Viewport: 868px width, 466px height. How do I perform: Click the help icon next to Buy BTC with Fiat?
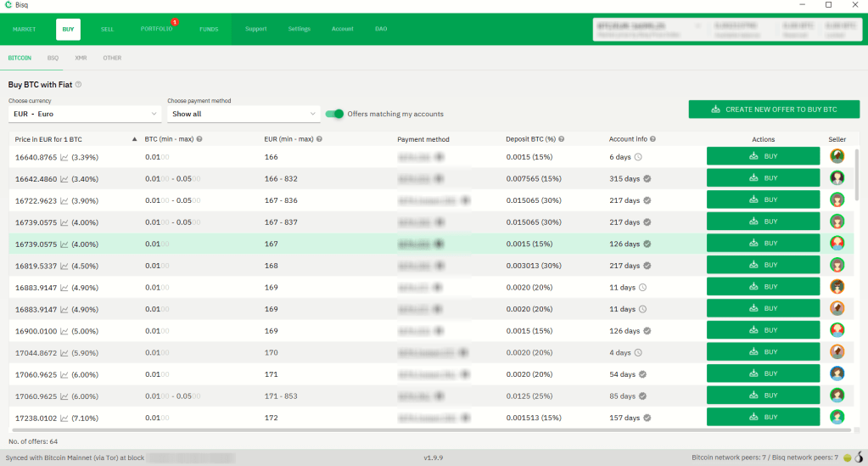coord(79,85)
